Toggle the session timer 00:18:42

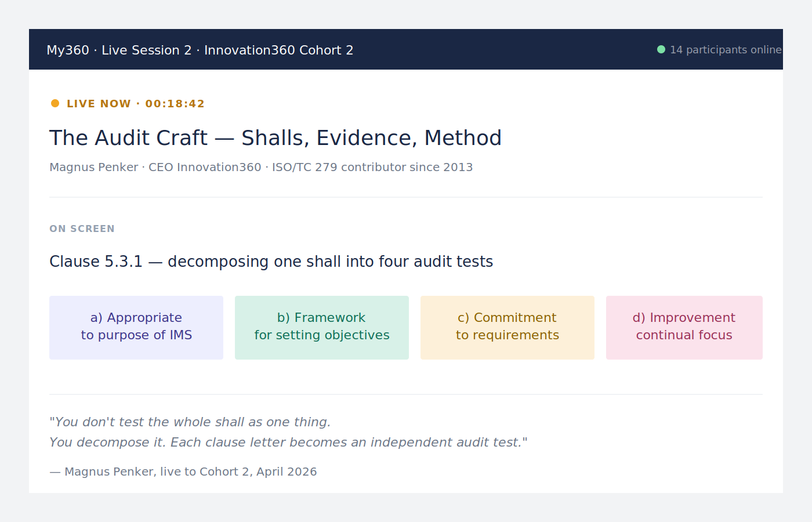point(175,103)
